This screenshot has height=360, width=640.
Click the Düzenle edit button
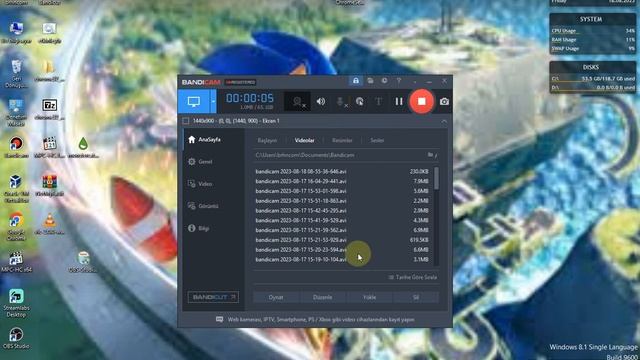322,297
